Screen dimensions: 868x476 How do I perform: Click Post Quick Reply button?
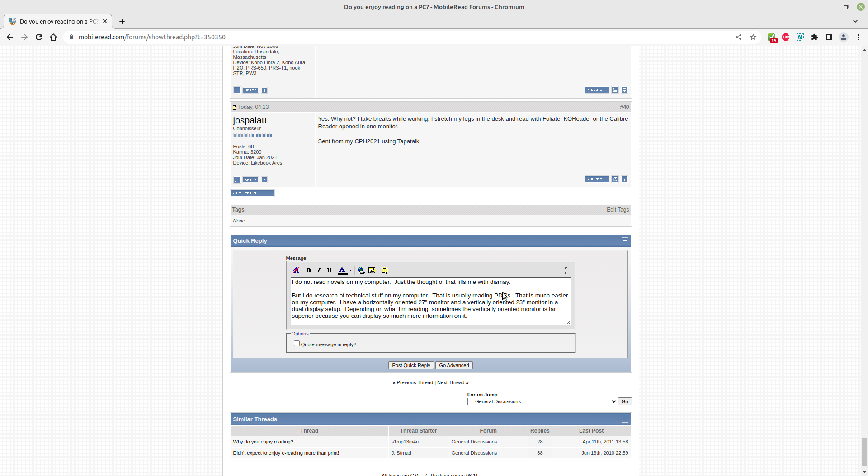point(411,365)
